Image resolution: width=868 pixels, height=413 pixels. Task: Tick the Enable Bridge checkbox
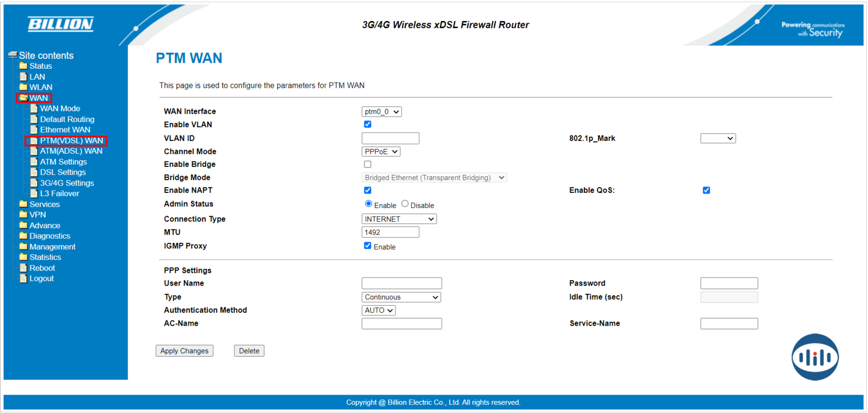(368, 164)
